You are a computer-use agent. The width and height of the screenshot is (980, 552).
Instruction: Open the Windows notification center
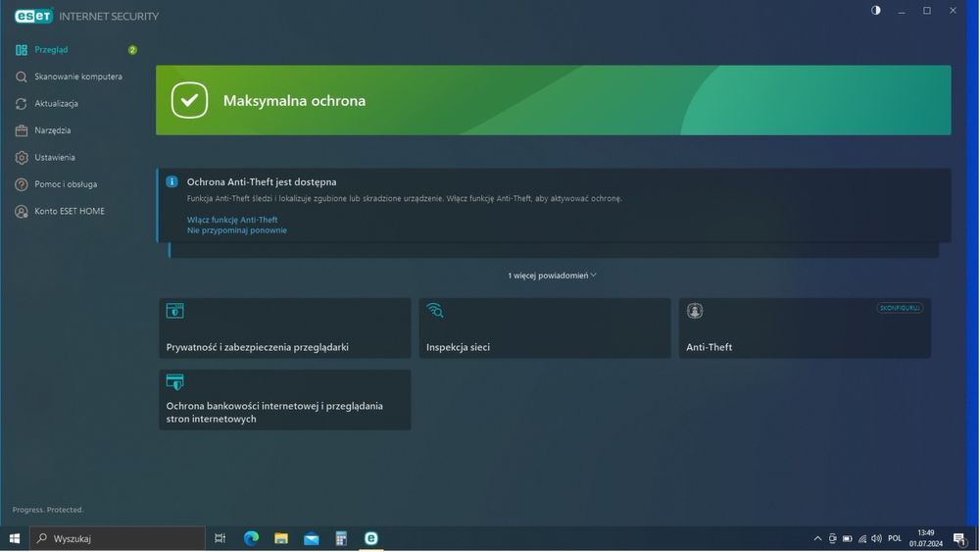(x=960, y=538)
